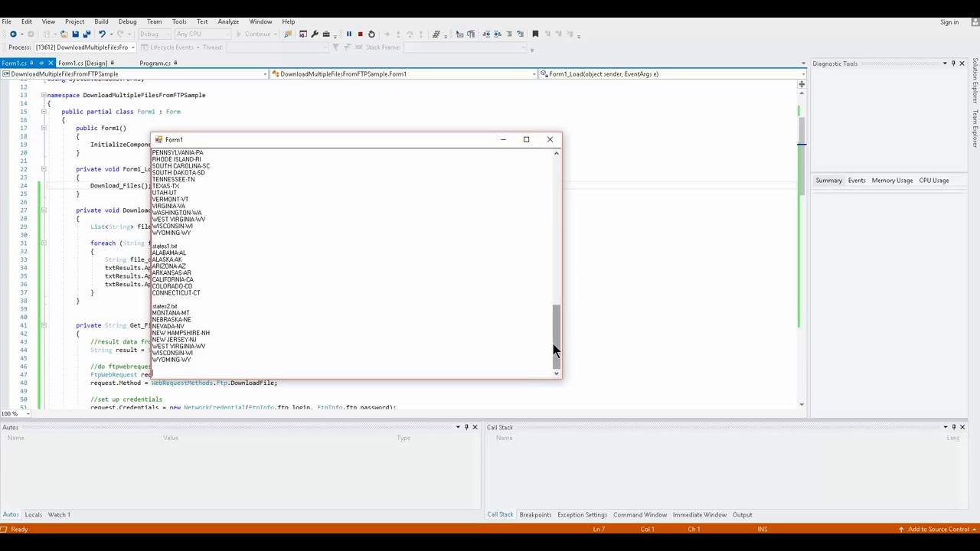Open the Breakpoints tab
The image size is (980, 551).
pos(535,514)
